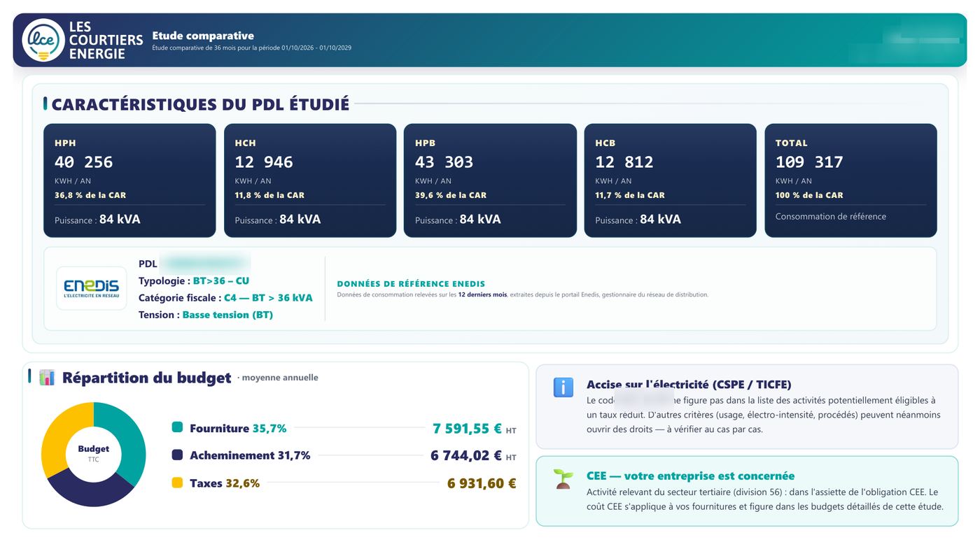
Task: Click the HCB value 12 812
Action: (624, 162)
